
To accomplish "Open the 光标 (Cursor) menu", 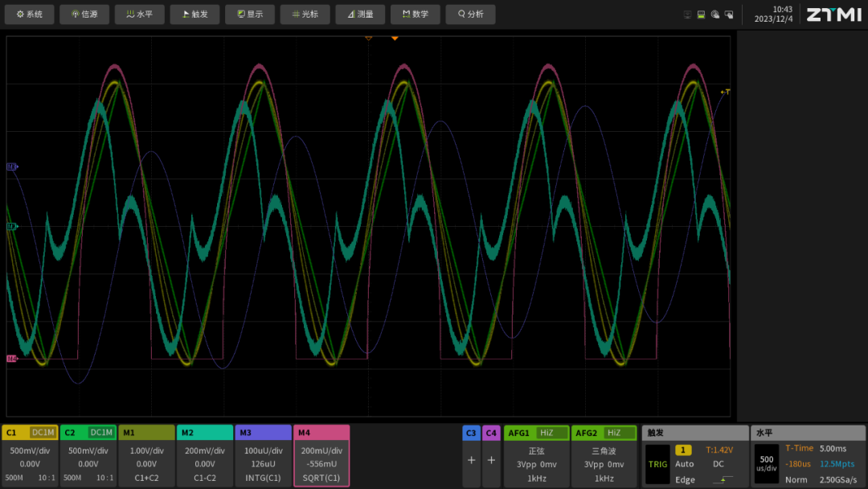I will tap(305, 14).
